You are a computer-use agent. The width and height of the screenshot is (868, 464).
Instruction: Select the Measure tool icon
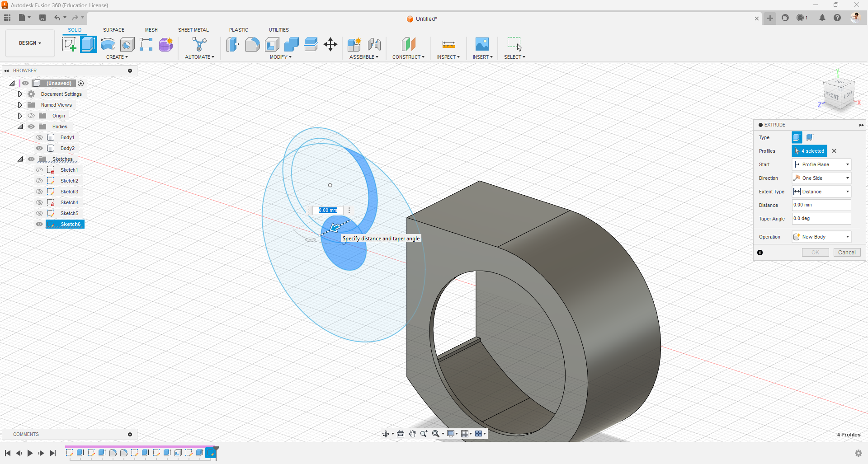pos(448,44)
